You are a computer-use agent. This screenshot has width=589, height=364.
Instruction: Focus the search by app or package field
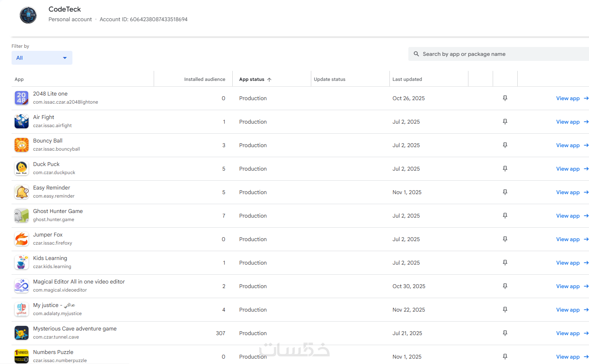(x=501, y=54)
